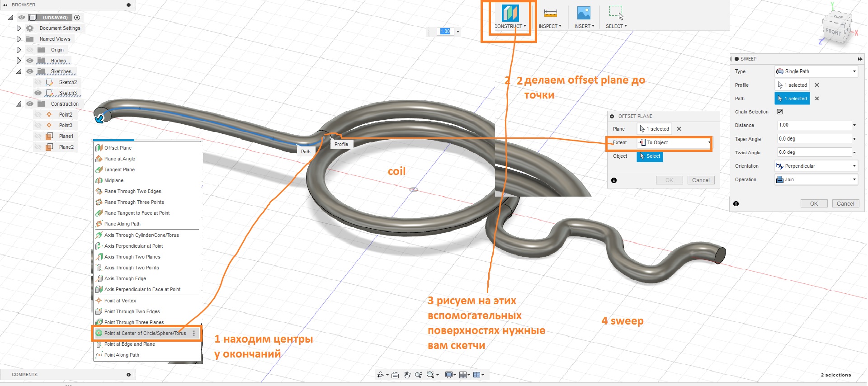Open the CONSTRUCT tool menu icon
Image resolution: width=868 pixels, height=386 pixels.
(510, 14)
